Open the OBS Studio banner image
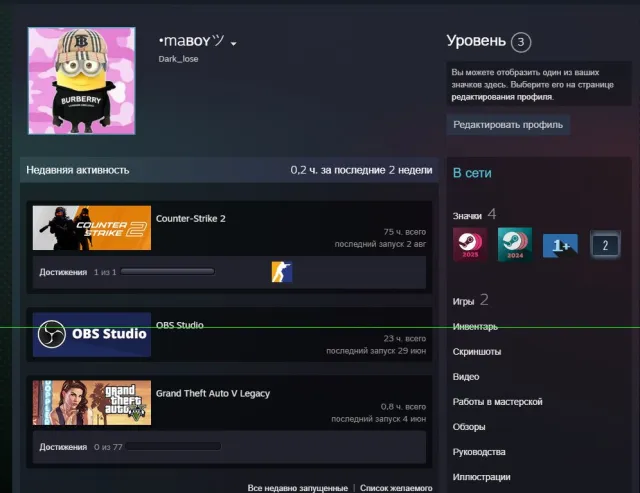640x493 pixels. click(92, 335)
